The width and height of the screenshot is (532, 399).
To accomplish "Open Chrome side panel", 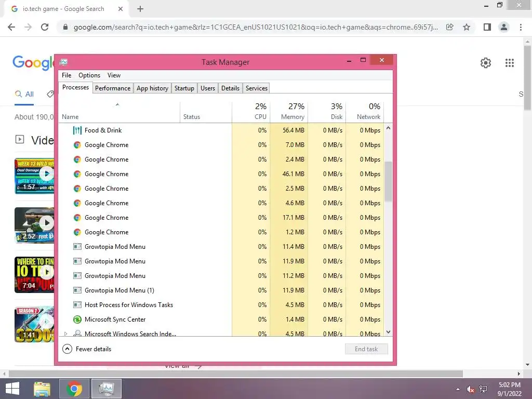I will [x=487, y=27].
